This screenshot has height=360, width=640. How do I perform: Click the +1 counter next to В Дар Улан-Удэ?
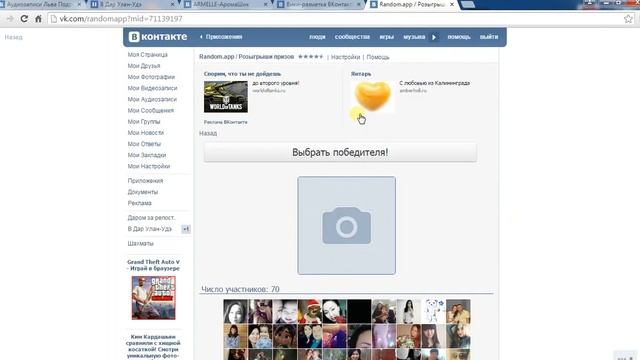point(186,229)
